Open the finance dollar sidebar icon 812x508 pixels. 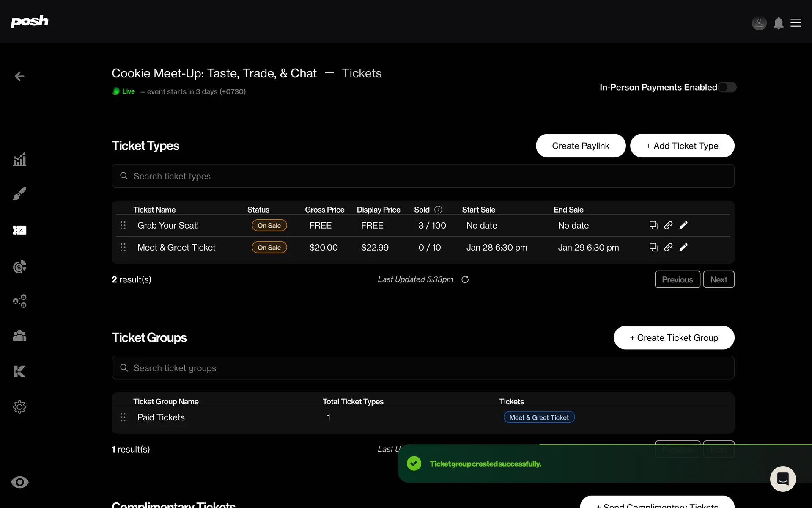[x=19, y=267]
